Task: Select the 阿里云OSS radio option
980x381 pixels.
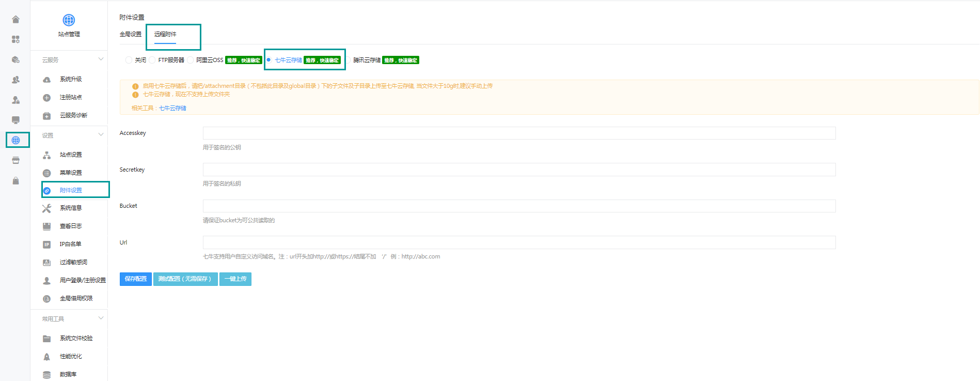Action: (x=191, y=60)
